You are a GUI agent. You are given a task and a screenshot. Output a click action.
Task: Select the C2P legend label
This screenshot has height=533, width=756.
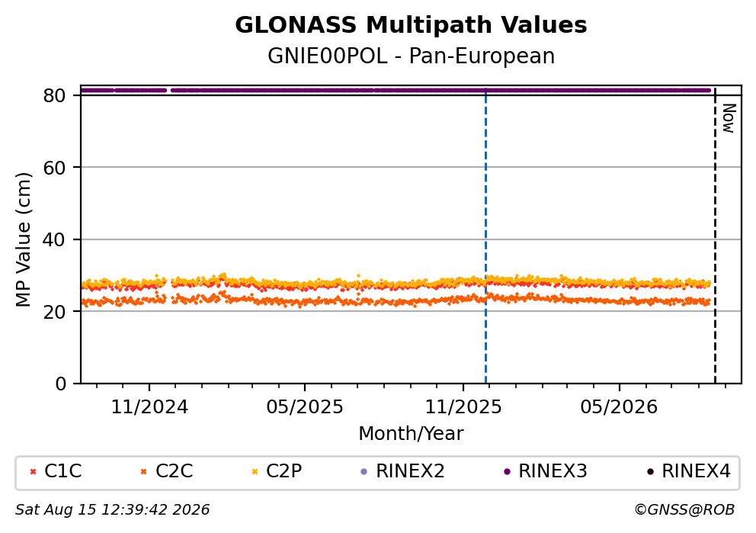pyautogui.click(x=284, y=471)
